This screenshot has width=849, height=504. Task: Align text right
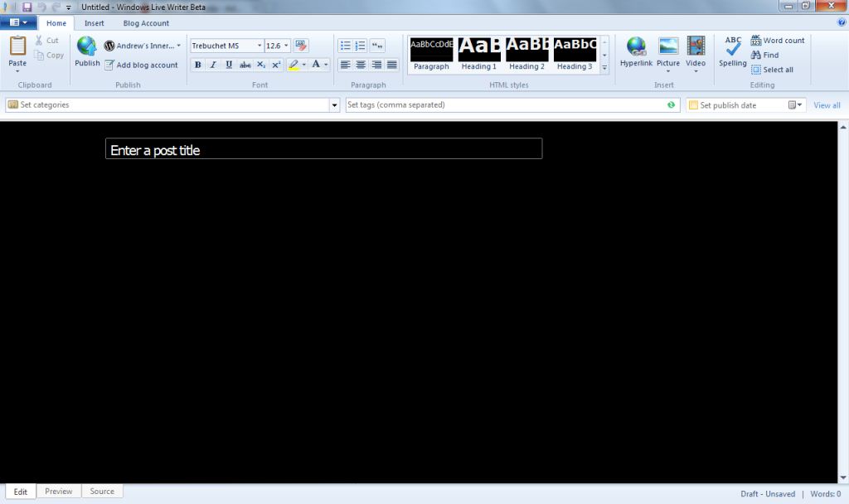(x=376, y=65)
